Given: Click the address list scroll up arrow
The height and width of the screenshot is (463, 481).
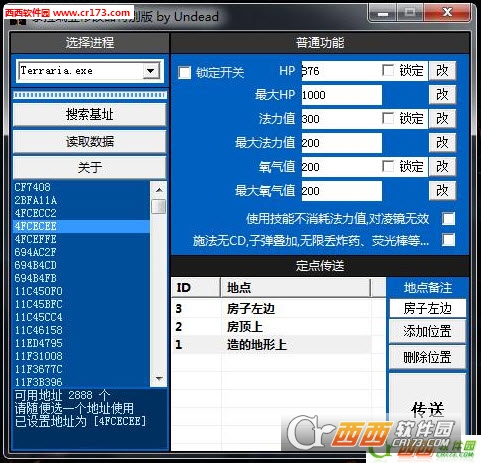Looking at the screenshot, I should [159, 190].
